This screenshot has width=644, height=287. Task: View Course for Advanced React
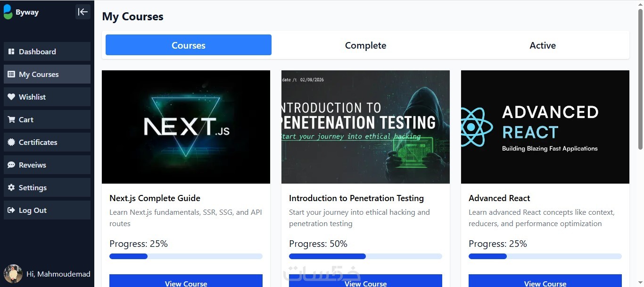(545, 281)
